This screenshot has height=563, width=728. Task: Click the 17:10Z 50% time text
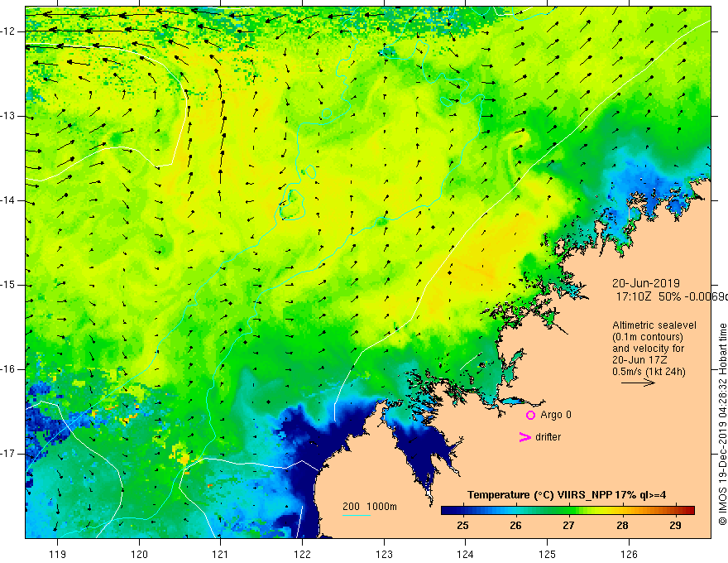672,296
